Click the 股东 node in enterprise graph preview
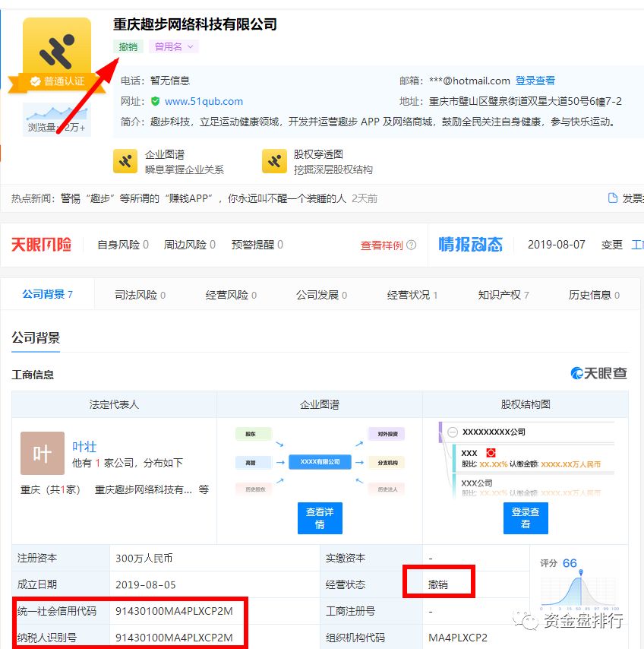This screenshot has width=644, height=649. (x=253, y=434)
